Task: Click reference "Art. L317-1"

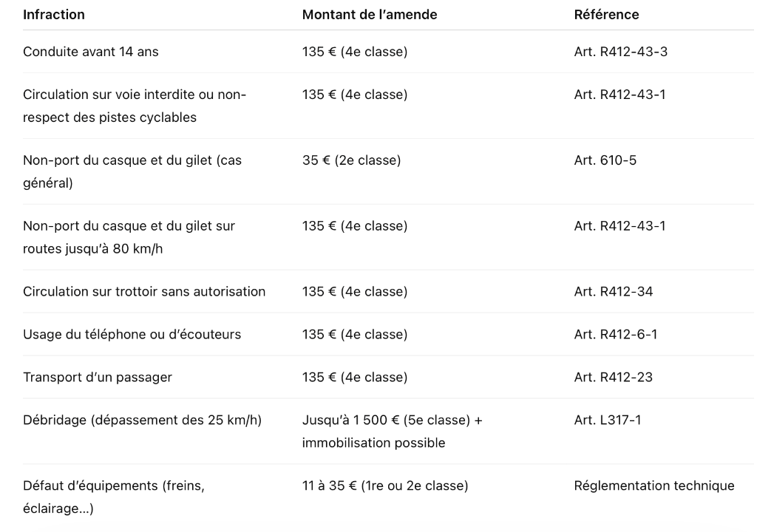Action: (x=608, y=420)
